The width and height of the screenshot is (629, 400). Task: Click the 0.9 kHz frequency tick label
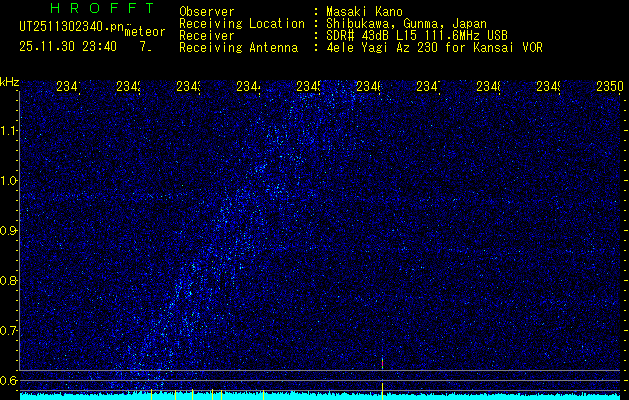9,231
